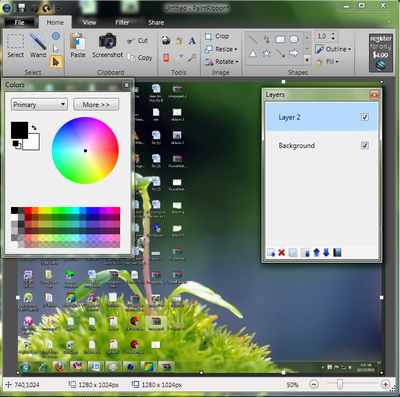
Task: Toggle Background layer visibility checkbox
Action: pos(364,146)
